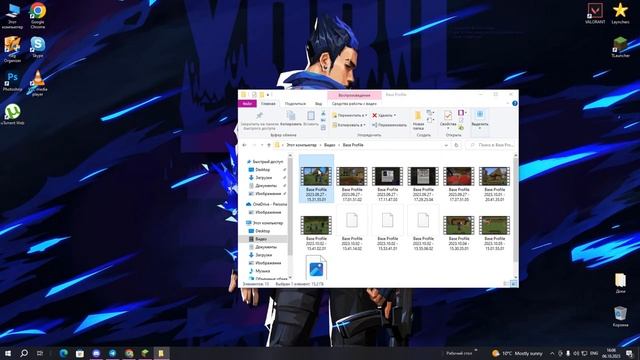Collapse the Explorer ribbon chevron
640x360 pixels.
point(508,103)
